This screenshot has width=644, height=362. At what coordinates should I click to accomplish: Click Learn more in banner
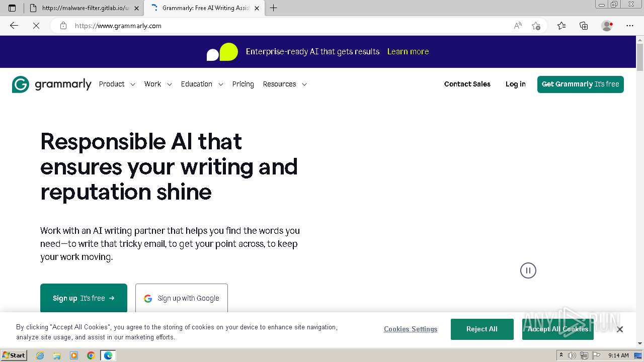coord(408,51)
